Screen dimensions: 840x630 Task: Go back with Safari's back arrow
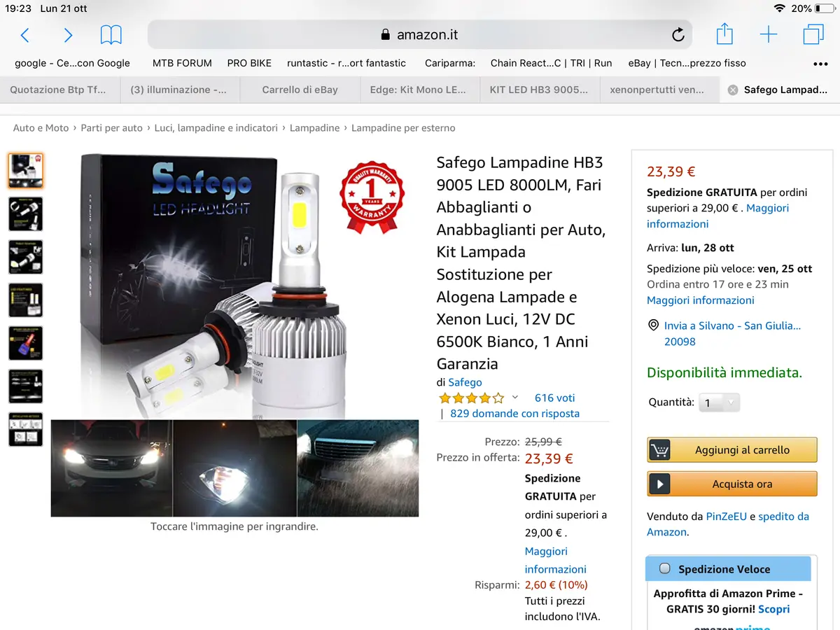tap(25, 35)
